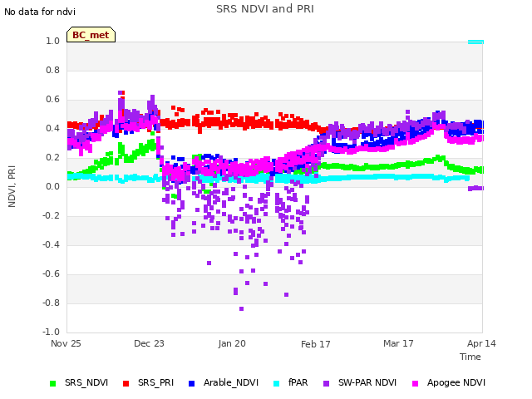Toggle SW-PAR NDVI series in legend

[360, 382]
